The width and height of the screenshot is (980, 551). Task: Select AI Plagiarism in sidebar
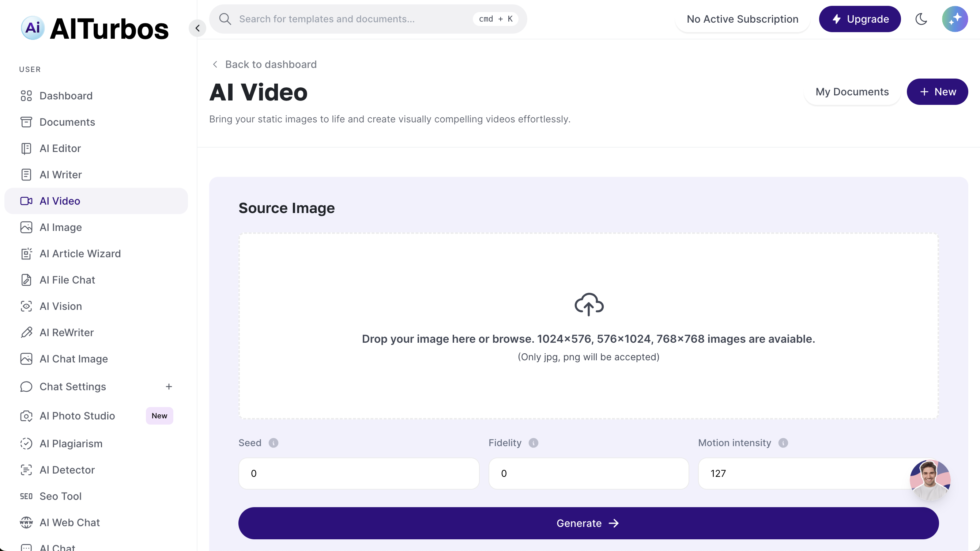pyautogui.click(x=71, y=443)
